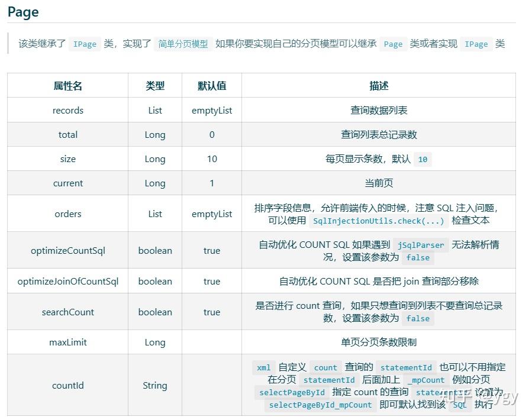532x420 pixels.
Task: Open the IPage link in the intro paragraph
Action: click(x=84, y=44)
